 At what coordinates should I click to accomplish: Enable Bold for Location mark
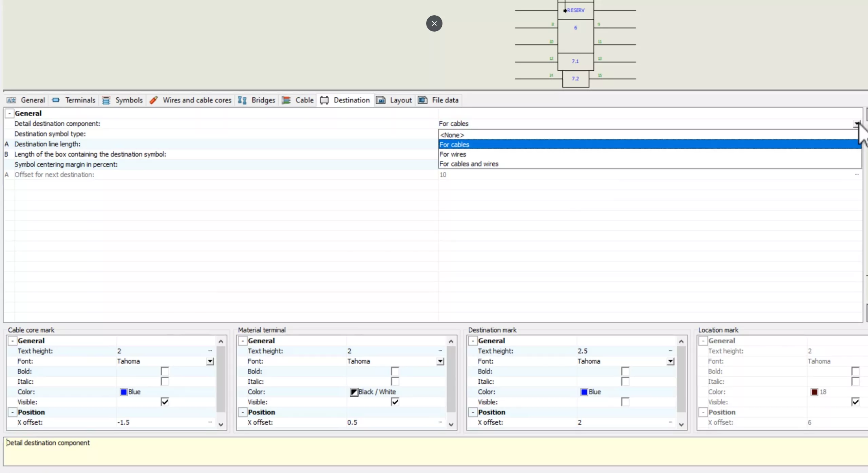point(855,371)
